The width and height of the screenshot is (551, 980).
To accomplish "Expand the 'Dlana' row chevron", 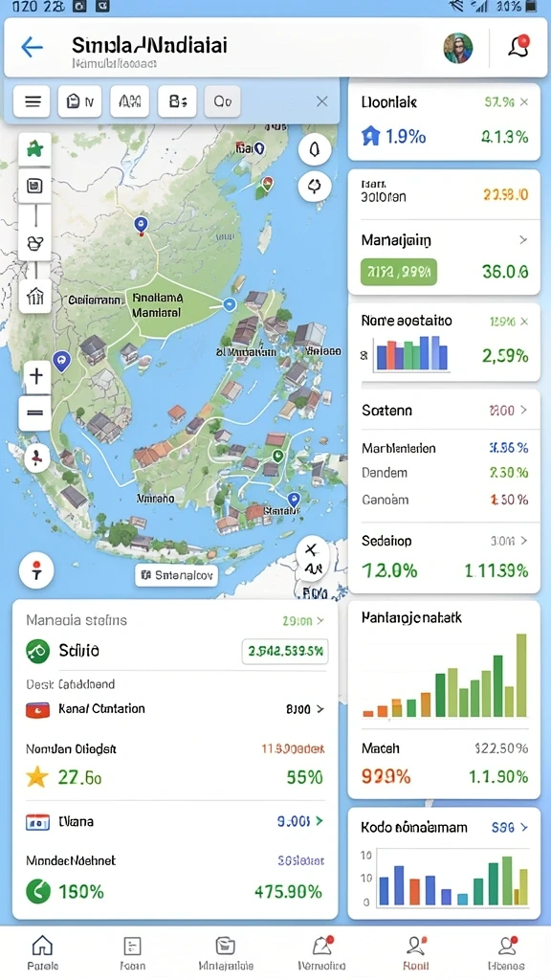I will 320,820.
